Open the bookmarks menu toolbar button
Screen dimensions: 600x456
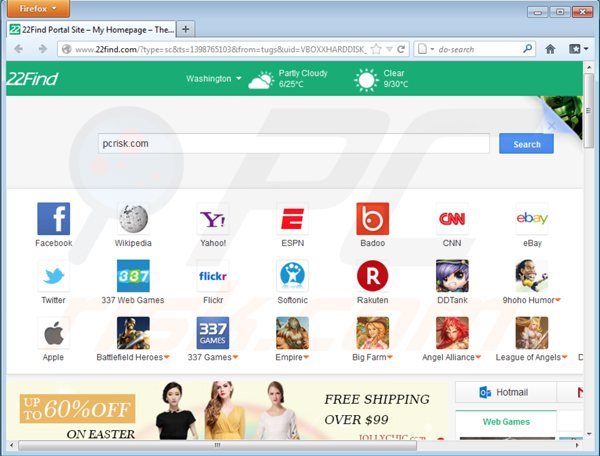coord(578,49)
